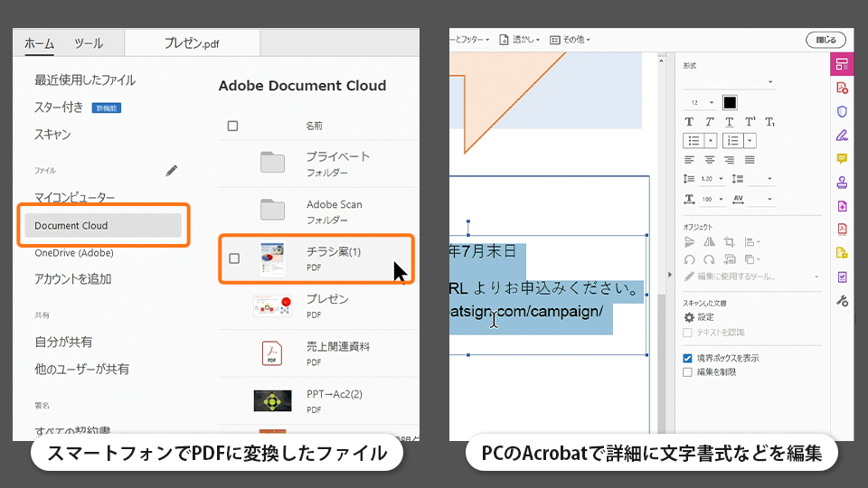Open the Create PDF tool in sidebar
The height and width of the screenshot is (488, 868).
(x=842, y=88)
